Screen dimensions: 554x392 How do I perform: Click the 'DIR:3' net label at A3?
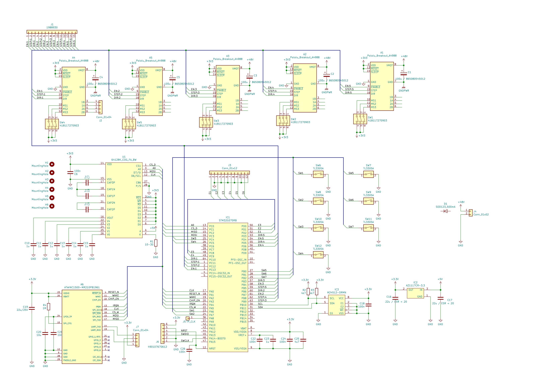[194, 96]
